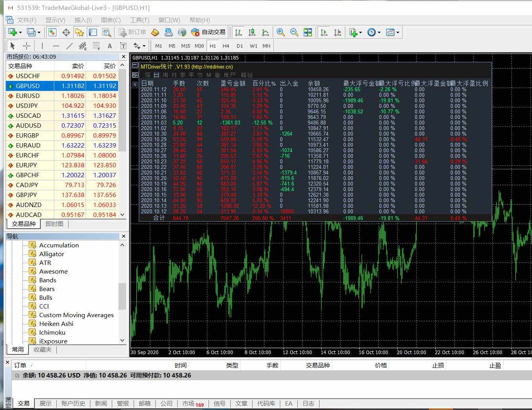This screenshot has width=532, height=410.
Task: Open the Navigator panel star-folder icon
Action: coord(79,32)
